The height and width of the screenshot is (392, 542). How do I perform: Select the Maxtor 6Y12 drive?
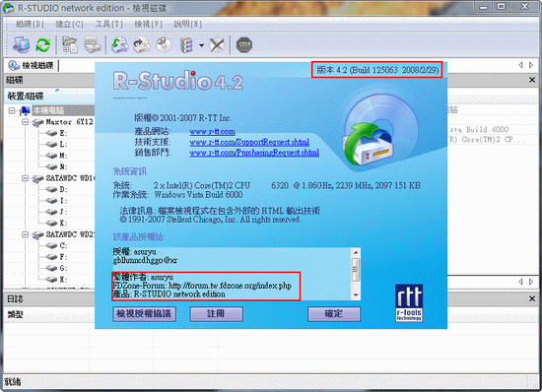pyautogui.click(x=70, y=122)
